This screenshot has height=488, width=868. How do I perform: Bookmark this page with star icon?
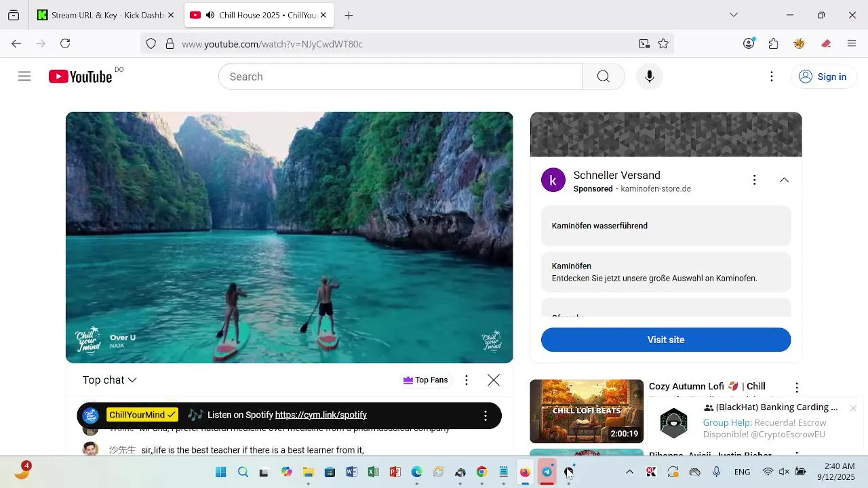(x=663, y=43)
